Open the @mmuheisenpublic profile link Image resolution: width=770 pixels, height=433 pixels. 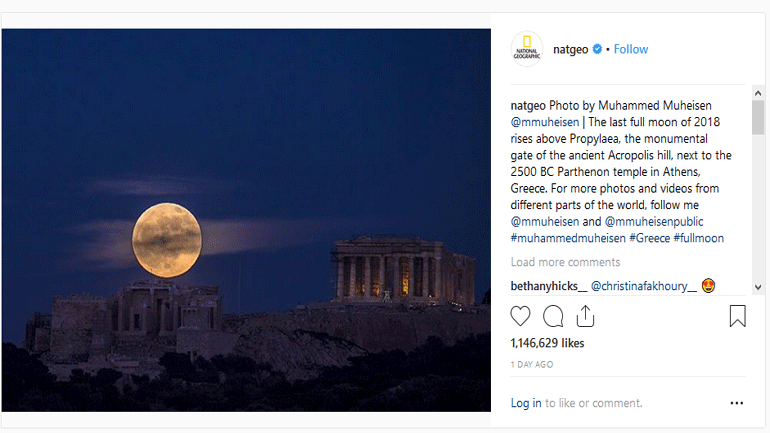(654, 221)
